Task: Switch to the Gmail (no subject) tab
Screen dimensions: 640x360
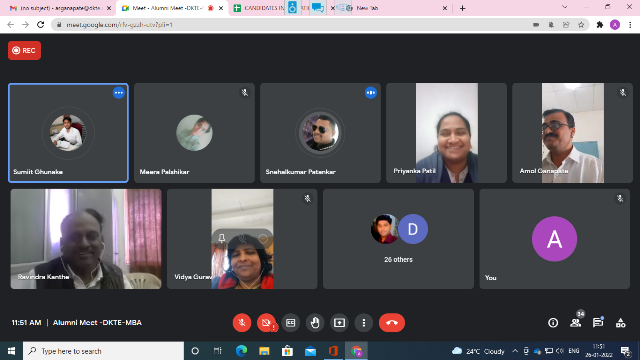Action: (x=60, y=8)
